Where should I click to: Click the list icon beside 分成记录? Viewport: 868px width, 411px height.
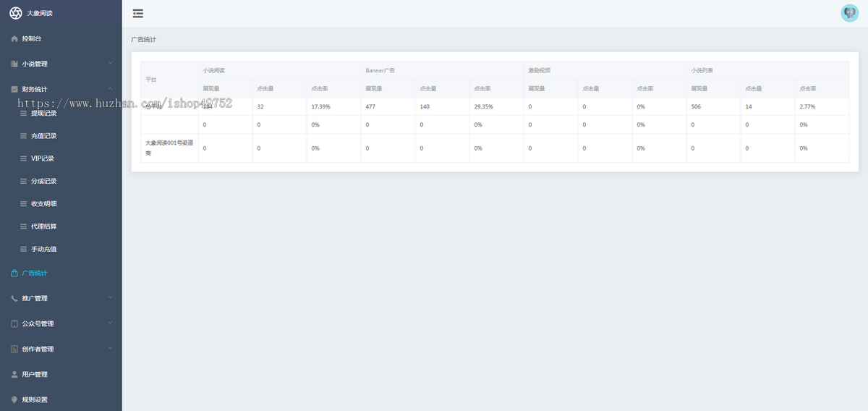(25, 181)
